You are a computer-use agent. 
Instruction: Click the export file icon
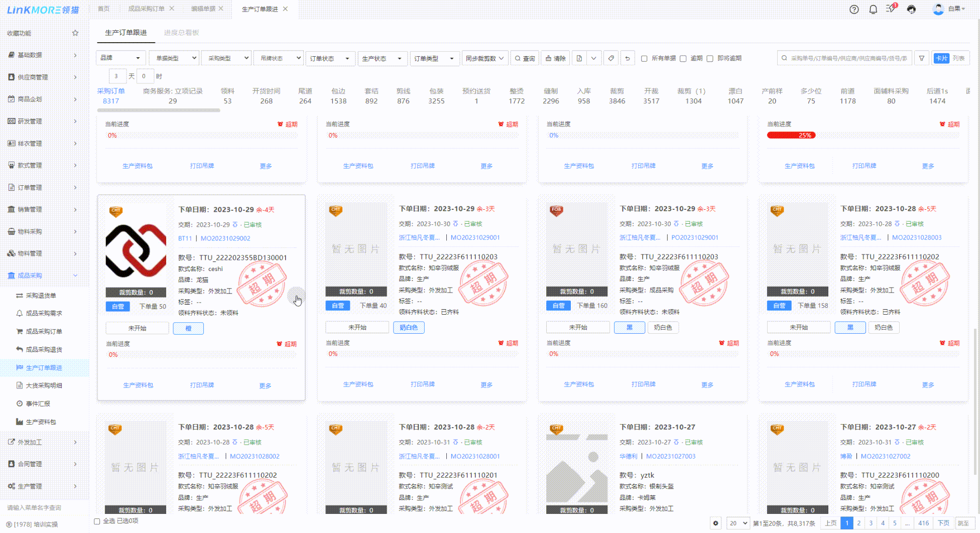[x=579, y=58]
